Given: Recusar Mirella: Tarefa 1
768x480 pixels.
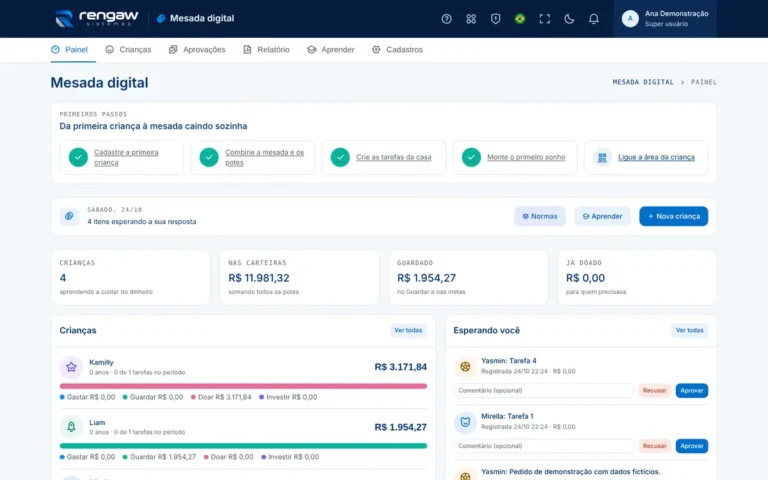Looking at the screenshot, I should 654,446.
